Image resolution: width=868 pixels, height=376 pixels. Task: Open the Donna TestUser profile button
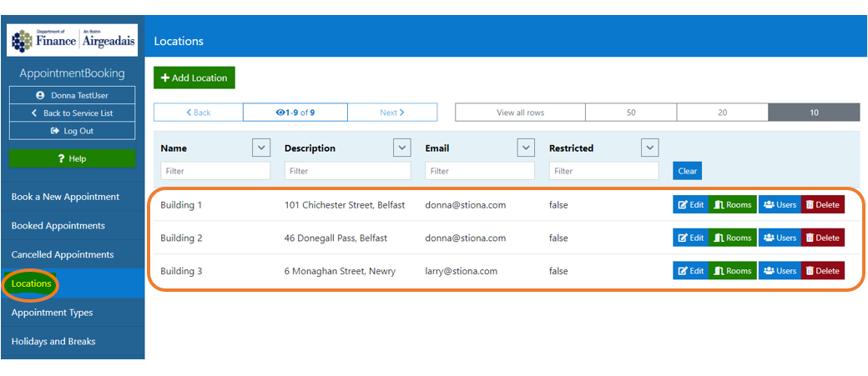click(72, 96)
